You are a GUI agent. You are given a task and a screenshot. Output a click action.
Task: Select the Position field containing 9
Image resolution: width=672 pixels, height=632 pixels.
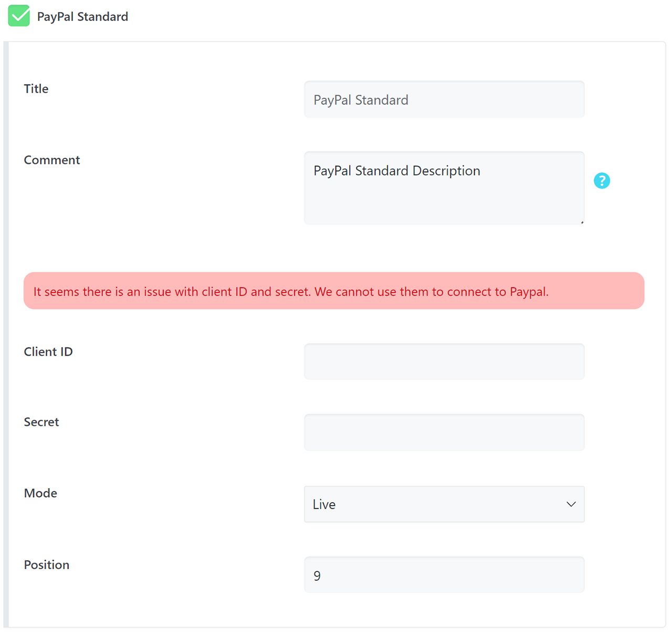444,575
